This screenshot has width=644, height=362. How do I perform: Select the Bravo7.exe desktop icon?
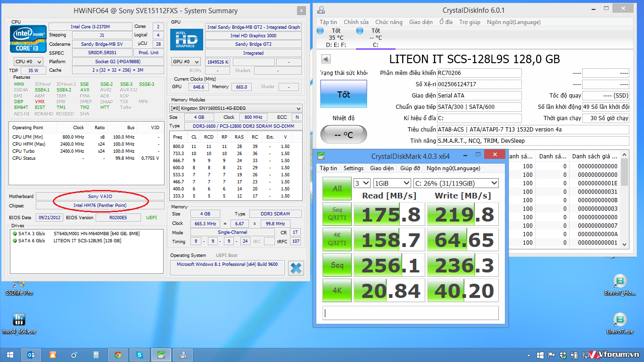[620, 323]
